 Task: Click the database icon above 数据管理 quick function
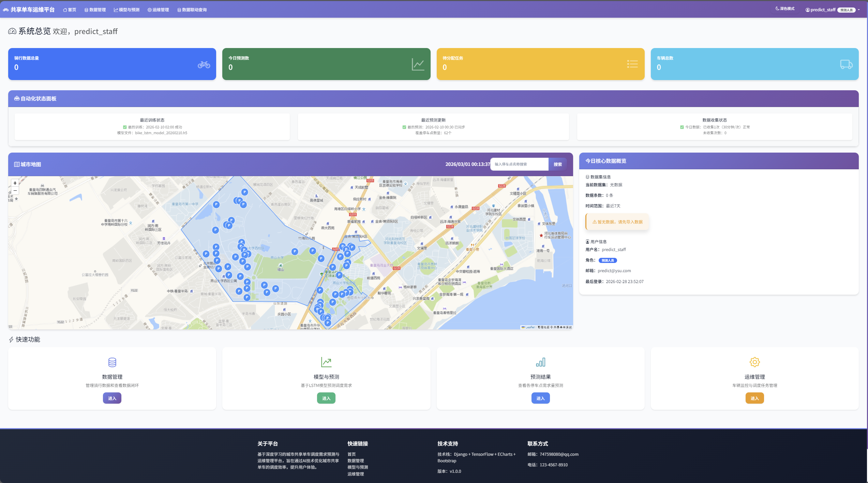pos(112,362)
